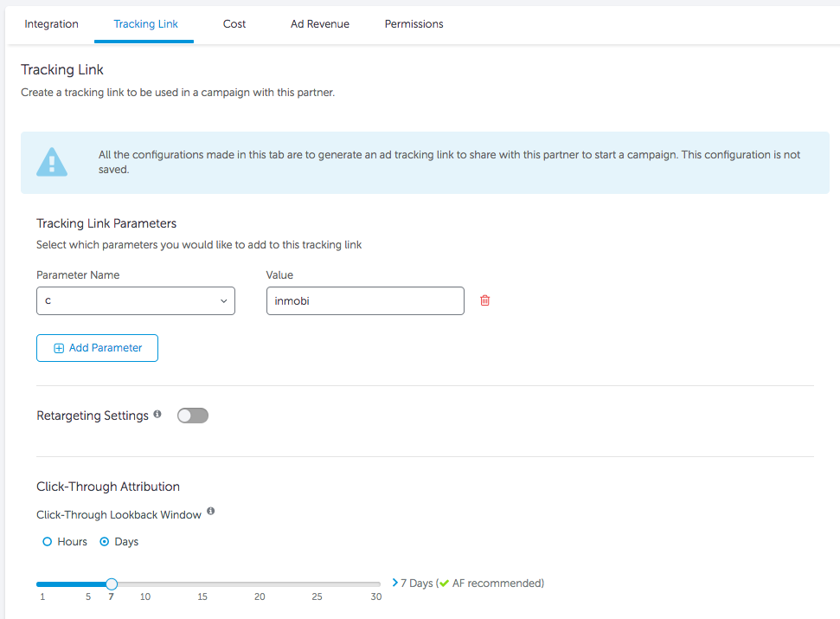Click the warning triangle icon in the banner
Image resolution: width=840 pixels, height=619 pixels.
[x=51, y=162]
